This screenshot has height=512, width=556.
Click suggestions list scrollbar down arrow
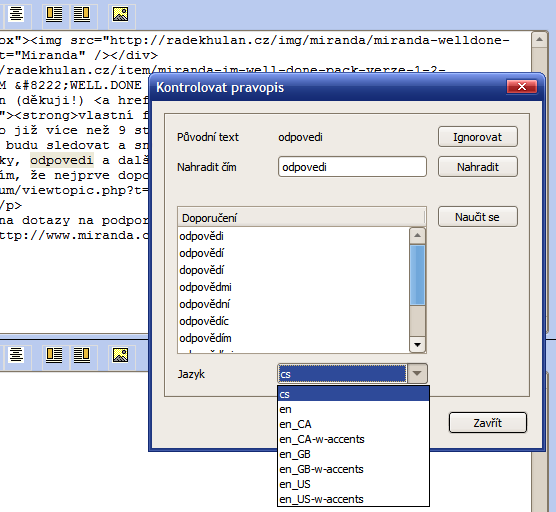click(417, 345)
